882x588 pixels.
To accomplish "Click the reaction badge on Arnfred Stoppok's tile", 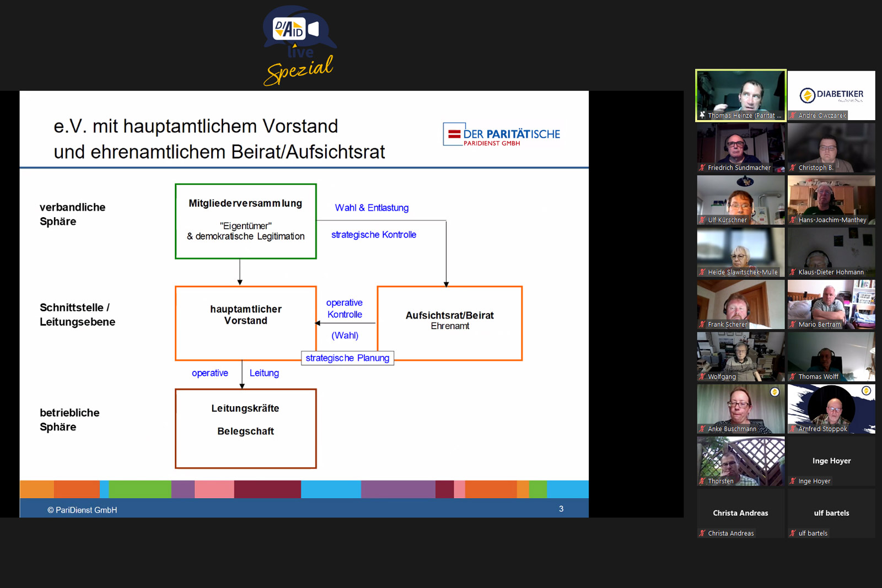I will coord(867,390).
